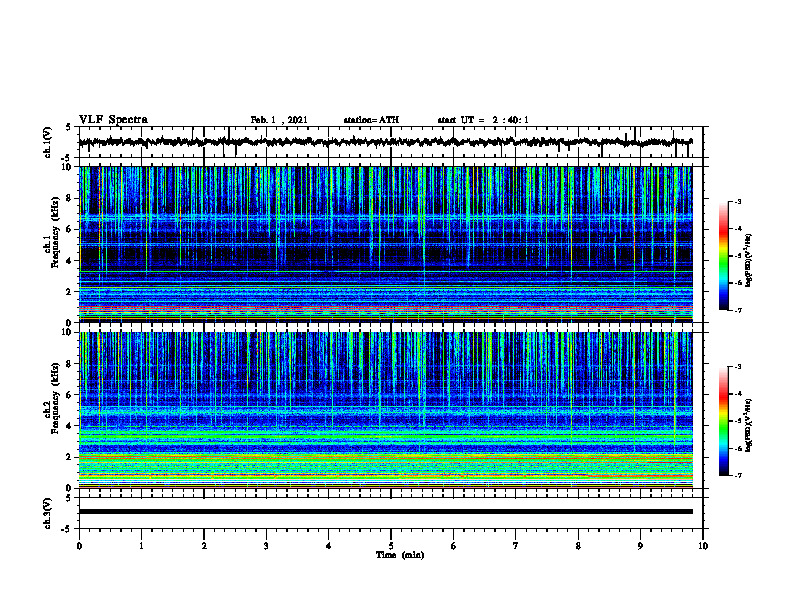Click the upper color bar's log(PSD) label

pos(749,260)
